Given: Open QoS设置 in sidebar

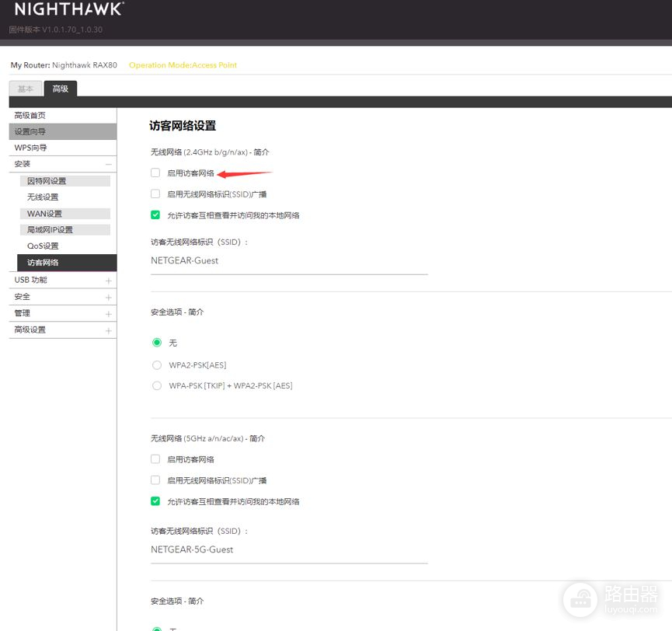Looking at the screenshot, I should 43,246.
